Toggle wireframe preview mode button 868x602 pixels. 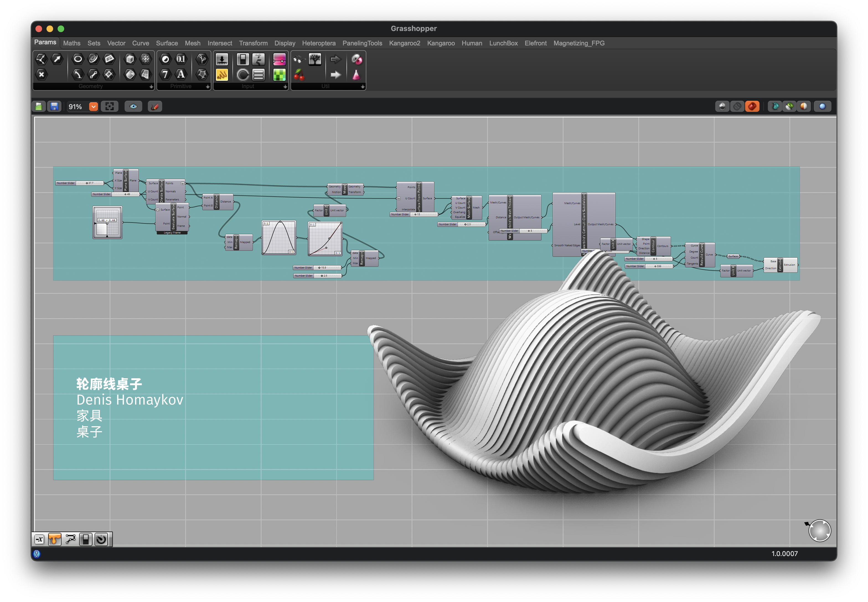(737, 107)
